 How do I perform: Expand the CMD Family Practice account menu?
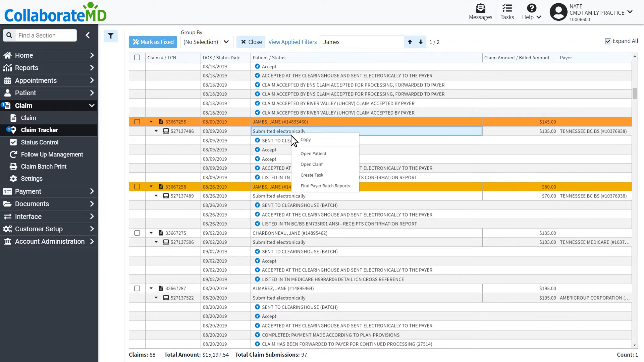[630, 12]
